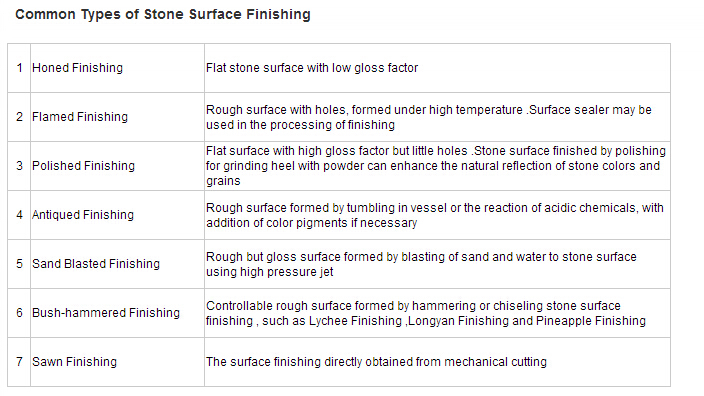Image resolution: width=704 pixels, height=396 pixels.
Task: Click the description about high pressure jet
Action: pos(421,264)
